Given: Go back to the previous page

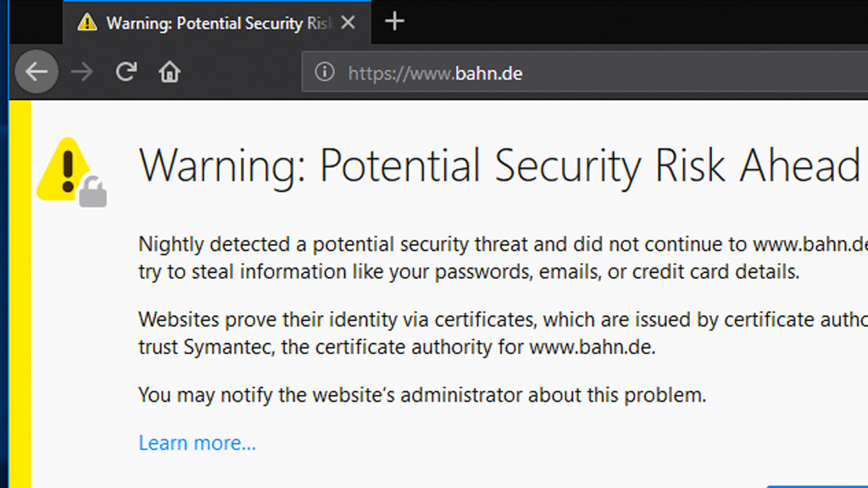Looking at the screenshot, I should click(36, 72).
